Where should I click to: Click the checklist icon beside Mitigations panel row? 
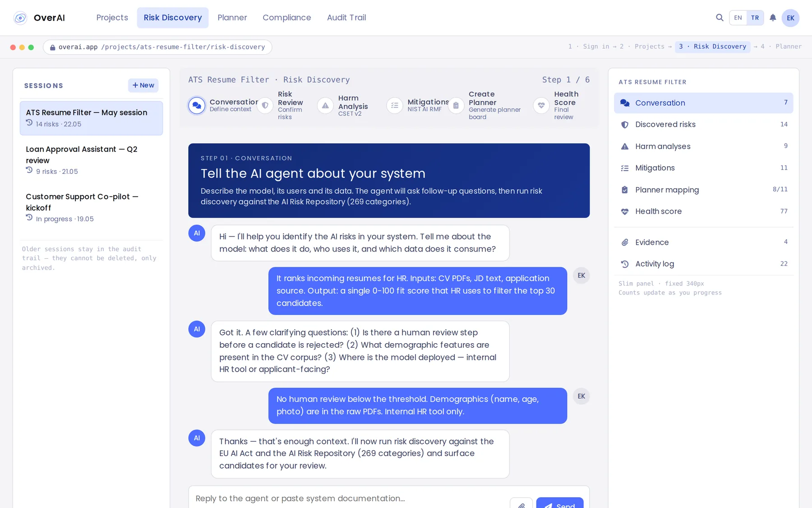[625, 168]
